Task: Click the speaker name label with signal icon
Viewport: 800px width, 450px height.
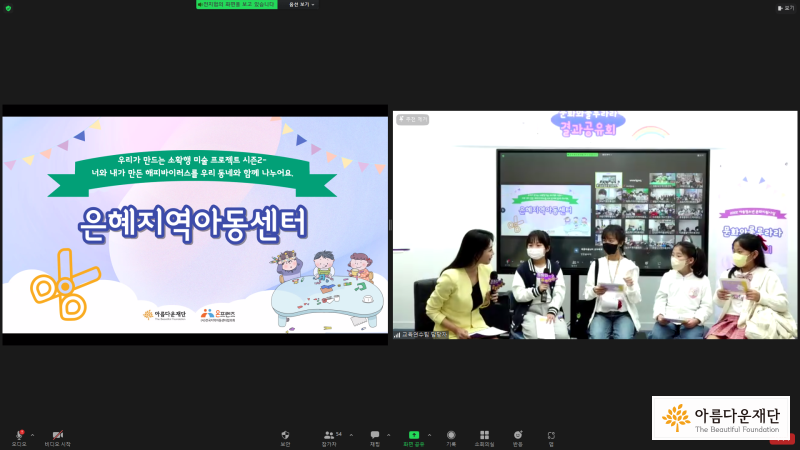Action: coord(421,335)
